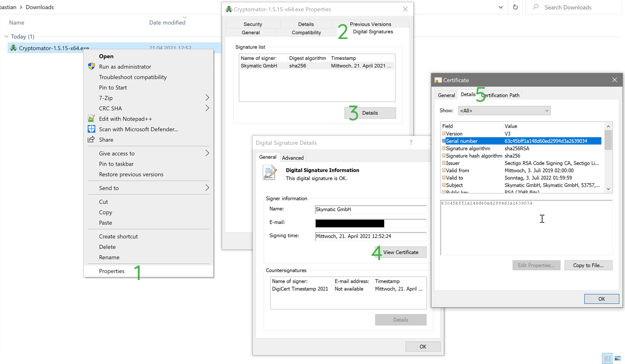Screen dimensions: 625x364
Task: Open the Digital Signatures tab
Action: [x=373, y=32]
